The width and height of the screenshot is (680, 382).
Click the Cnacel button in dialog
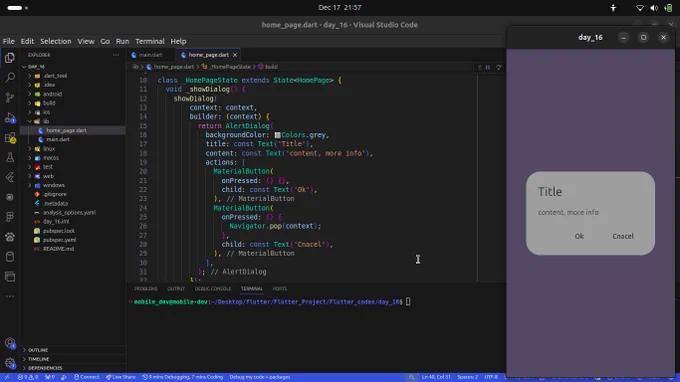pos(623,236)
